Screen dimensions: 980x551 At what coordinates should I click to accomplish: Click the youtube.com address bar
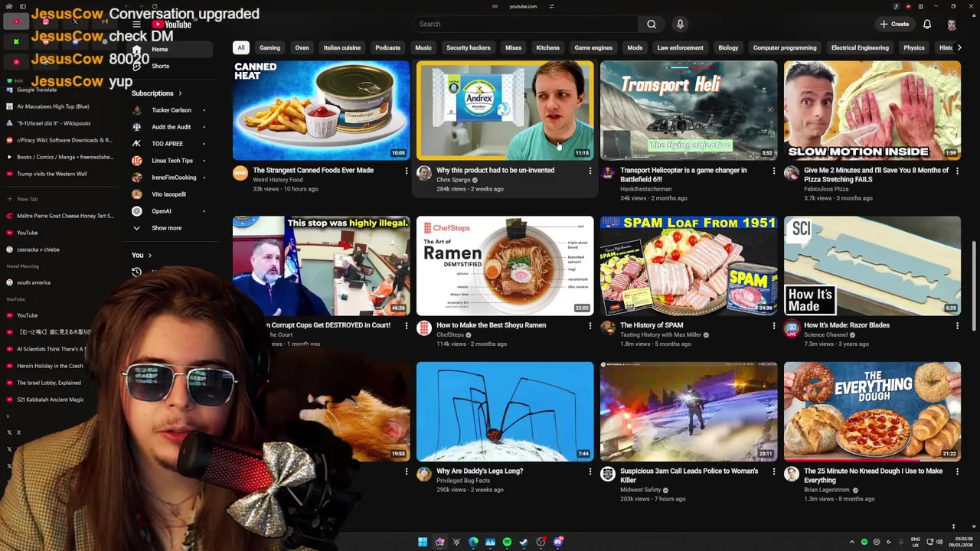tap(523, 6)
